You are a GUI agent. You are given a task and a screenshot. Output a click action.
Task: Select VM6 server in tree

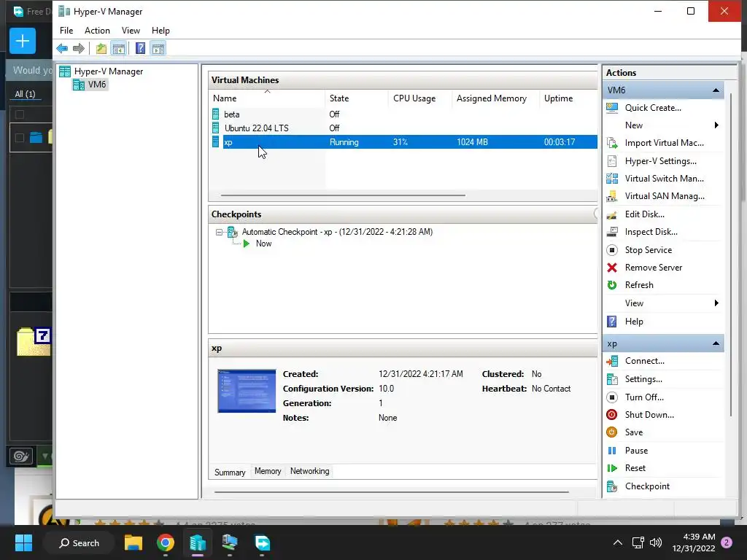tap(97, 85)
